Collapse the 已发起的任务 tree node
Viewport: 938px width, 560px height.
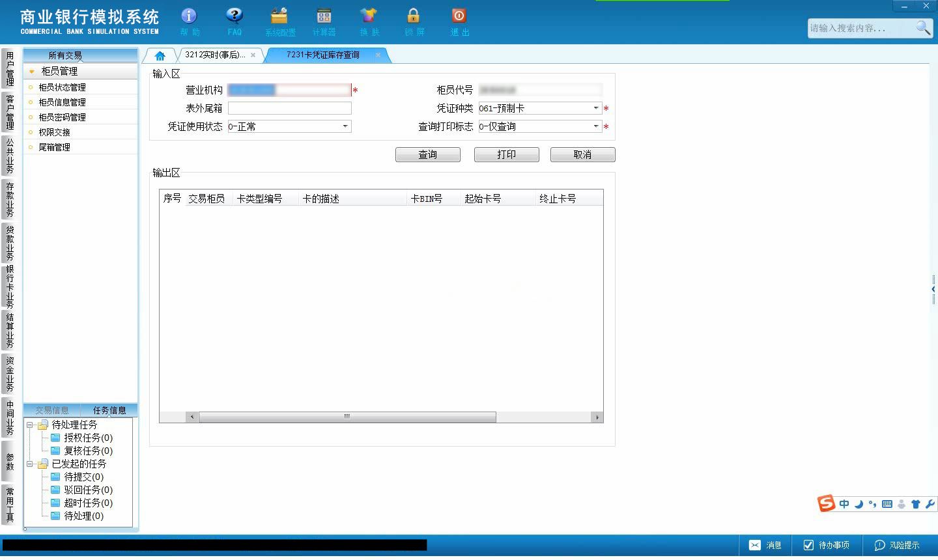pos(29,464)
